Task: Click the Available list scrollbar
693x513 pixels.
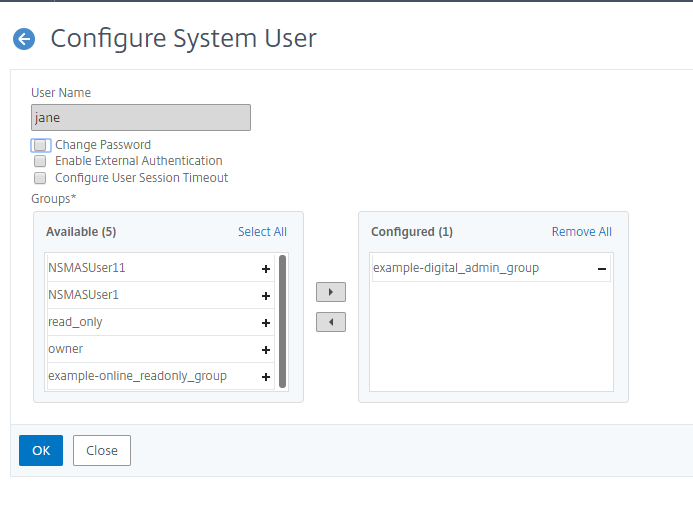Action: pyautogui.click(x=283, y=320)
